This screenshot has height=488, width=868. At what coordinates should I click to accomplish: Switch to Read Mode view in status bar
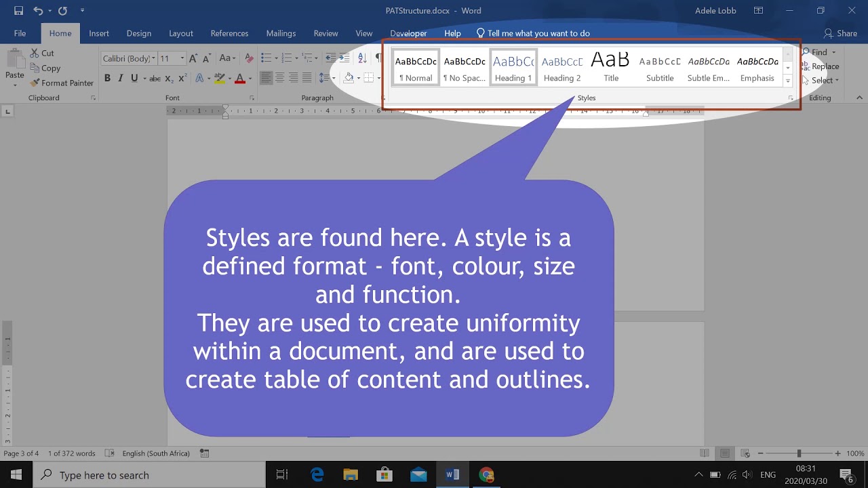pos(705,453)
